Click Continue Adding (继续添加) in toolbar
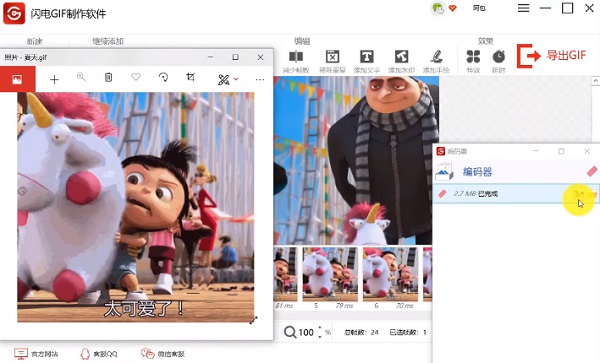This screenshot has height=363, width=600. point(108,41)
